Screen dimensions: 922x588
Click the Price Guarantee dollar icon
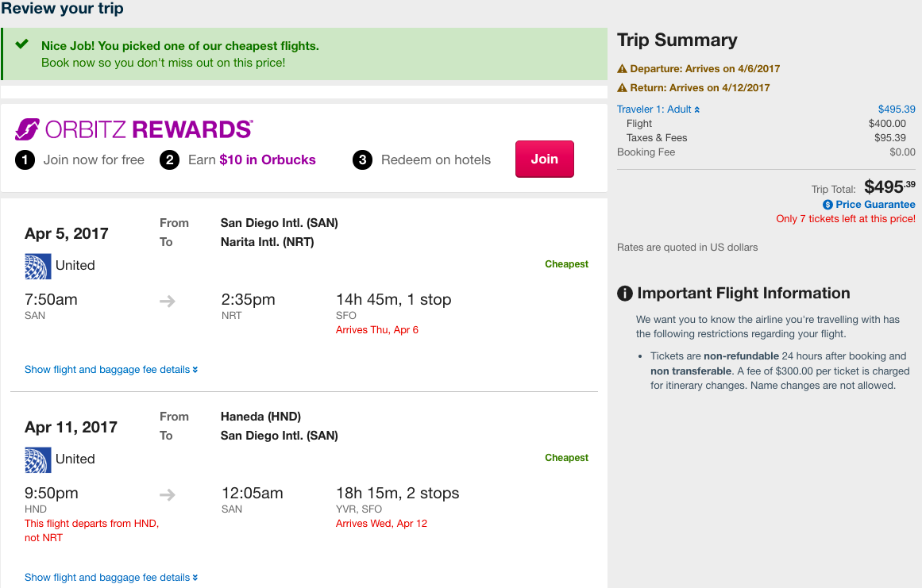pos(827,205)
